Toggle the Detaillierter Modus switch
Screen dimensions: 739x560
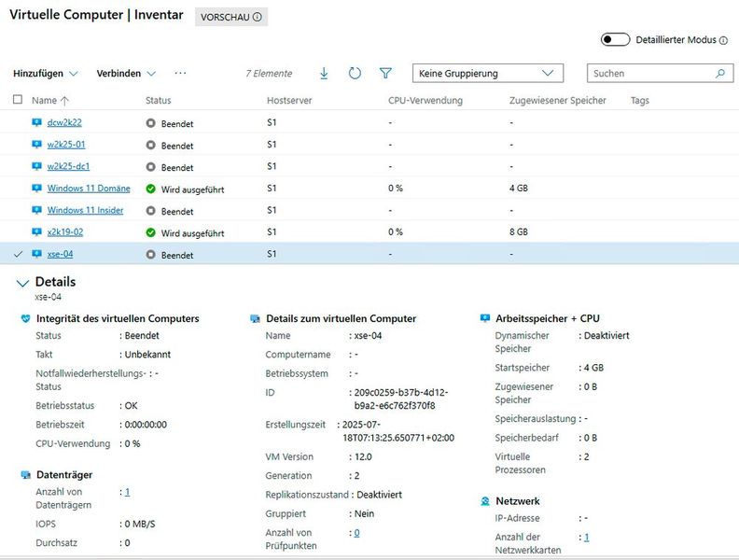(615, 39)
